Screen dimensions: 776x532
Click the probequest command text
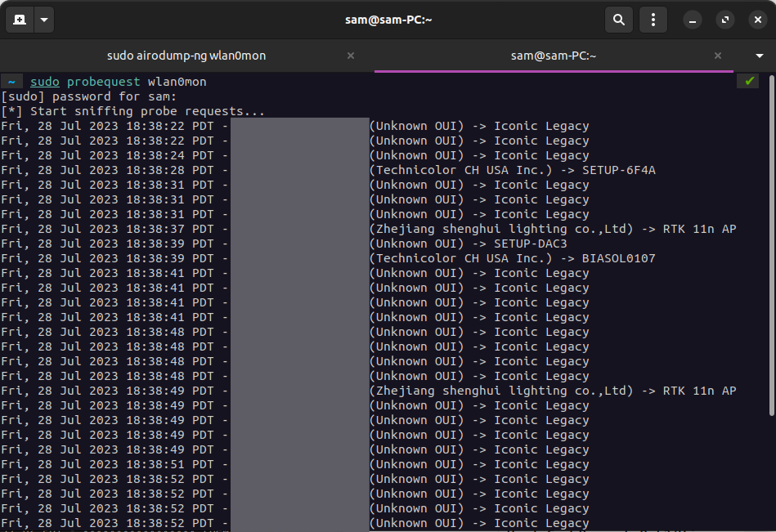[x=103, y=82]
